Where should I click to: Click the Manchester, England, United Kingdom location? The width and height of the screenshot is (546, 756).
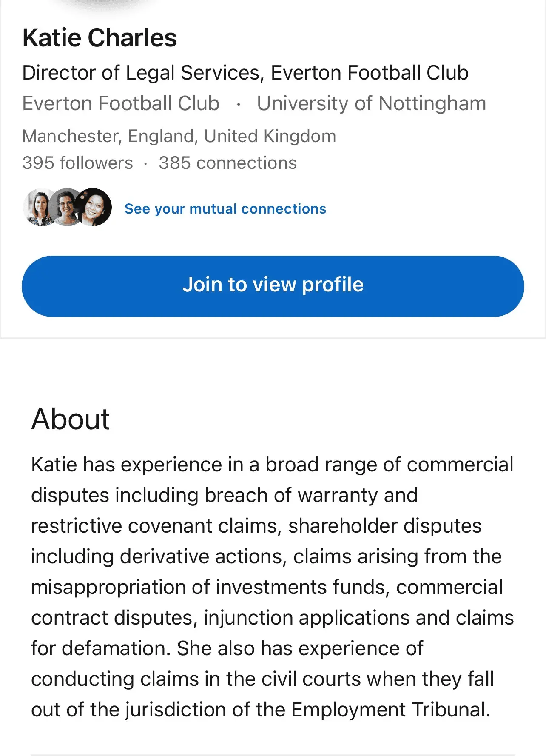tap(179, 136)
